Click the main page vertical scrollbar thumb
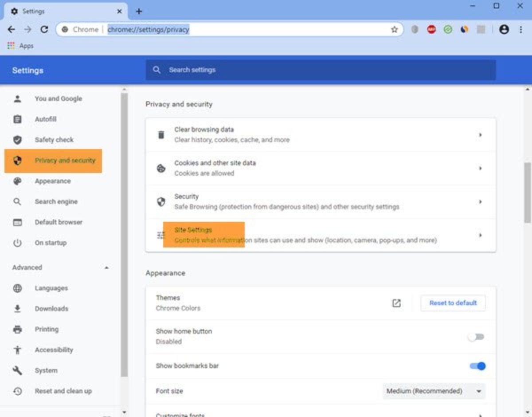 click(x=528, y=192)
